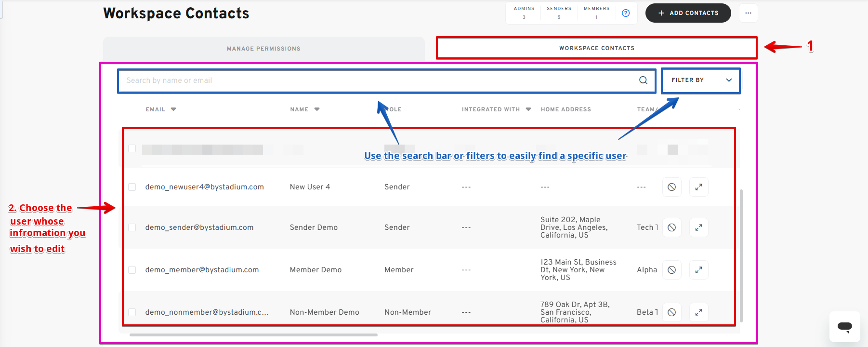Click the horizontal scrollbar under the table

coord(253,334)
